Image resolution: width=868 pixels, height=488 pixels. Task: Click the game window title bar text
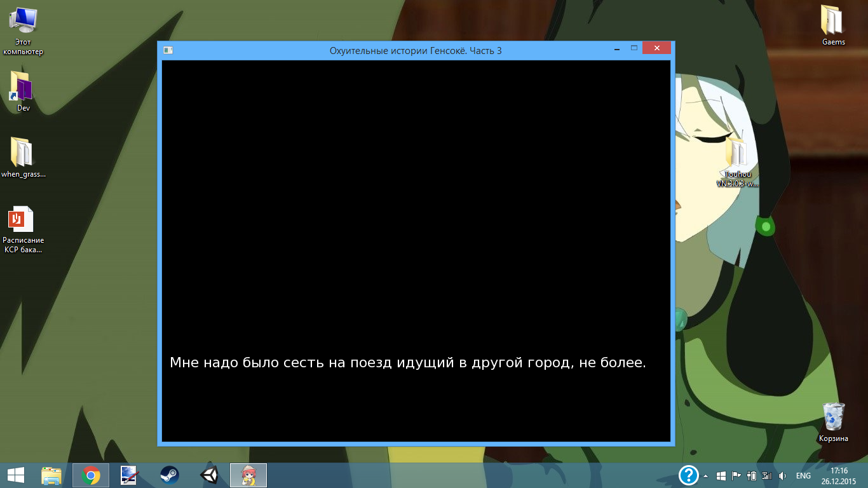416,50
